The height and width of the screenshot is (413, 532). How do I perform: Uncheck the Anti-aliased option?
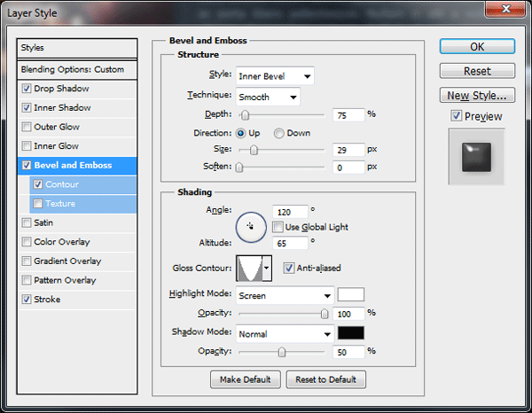coord(289,269)
